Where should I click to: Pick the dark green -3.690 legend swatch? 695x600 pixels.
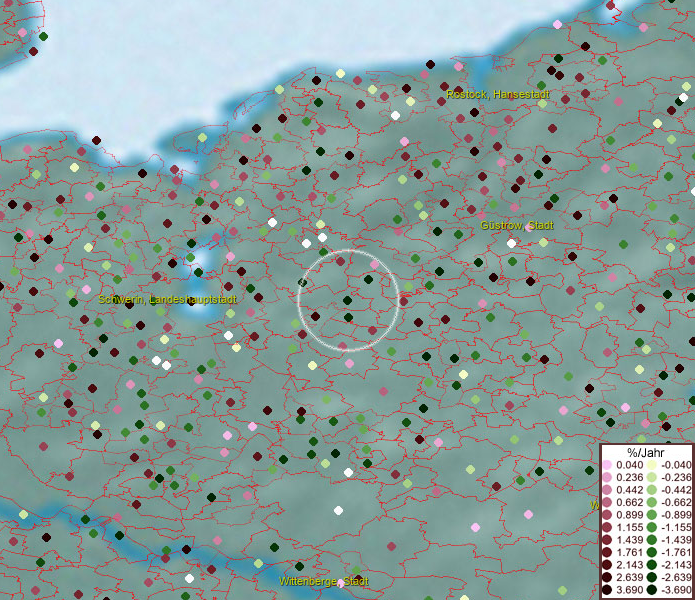pos(651,590)
